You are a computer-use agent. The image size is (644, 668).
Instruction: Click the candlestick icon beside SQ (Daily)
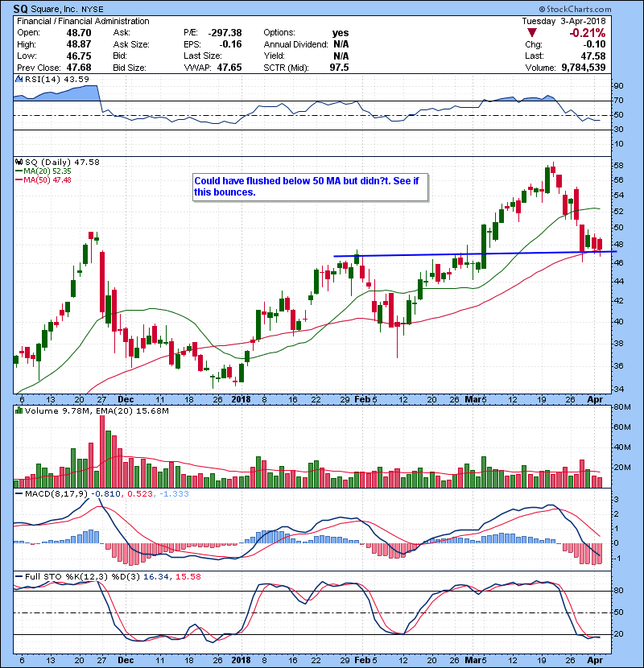click(x=19, y=162)
